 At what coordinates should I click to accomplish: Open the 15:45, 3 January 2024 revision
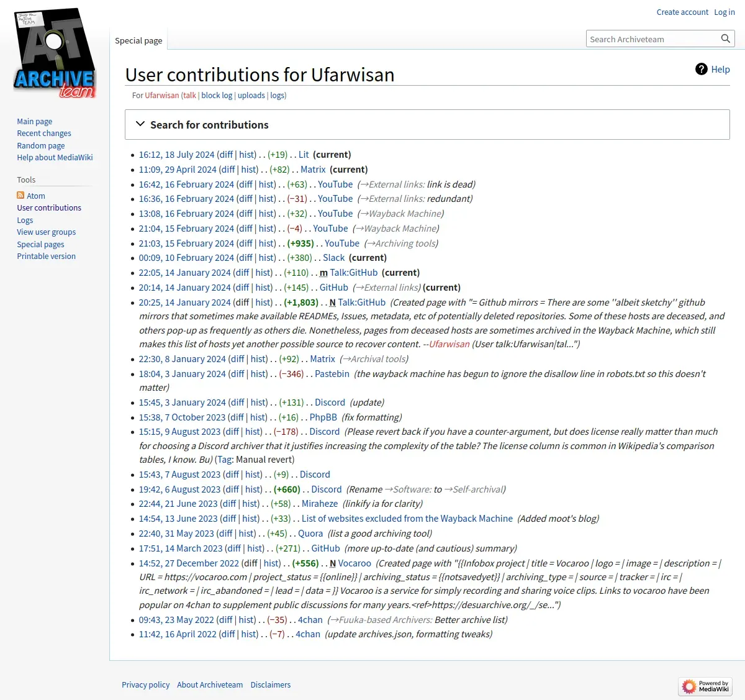(182, 402)
